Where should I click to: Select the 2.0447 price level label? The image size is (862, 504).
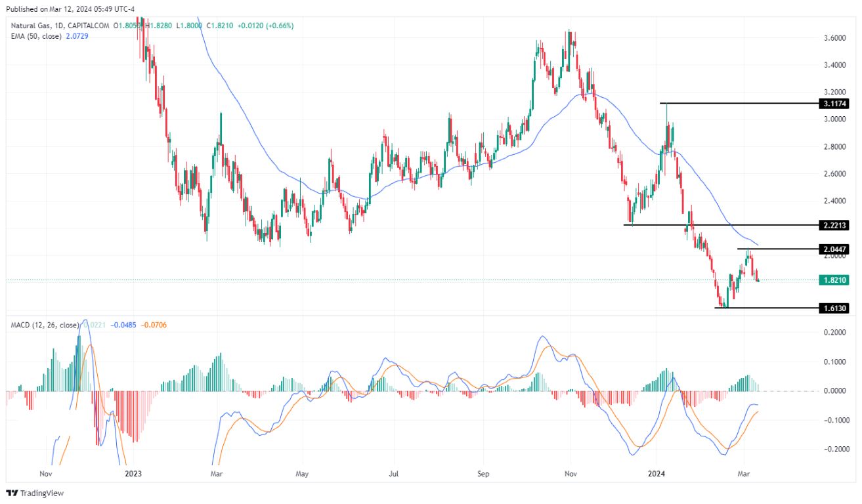(x=833, y=249)
